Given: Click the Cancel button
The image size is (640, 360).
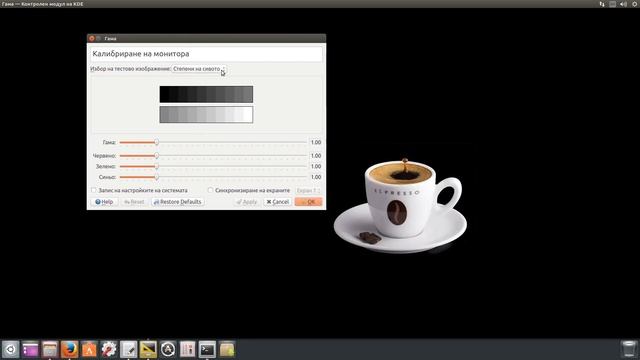Looking at the screenshot, I should [x=278, y=202].
